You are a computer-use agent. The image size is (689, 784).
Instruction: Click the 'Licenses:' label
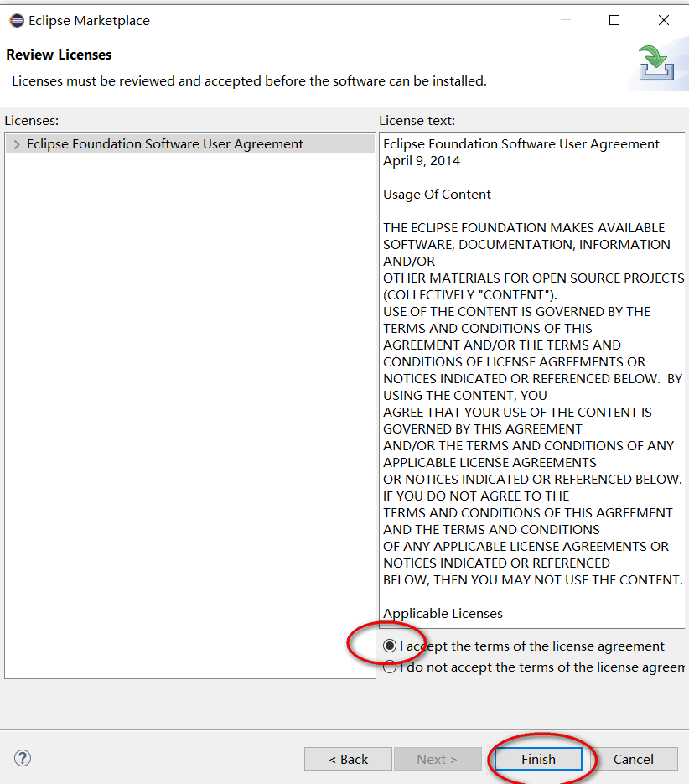click(x=32, y=121)
